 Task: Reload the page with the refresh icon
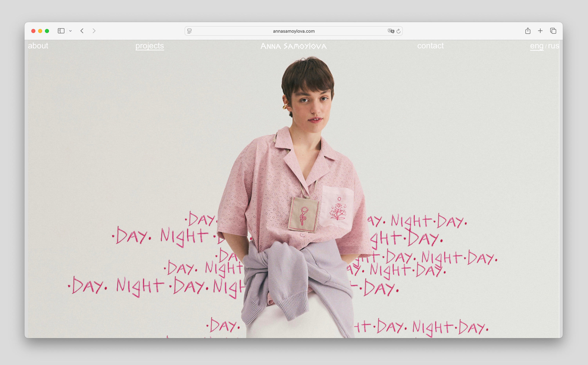pos(398,31)
